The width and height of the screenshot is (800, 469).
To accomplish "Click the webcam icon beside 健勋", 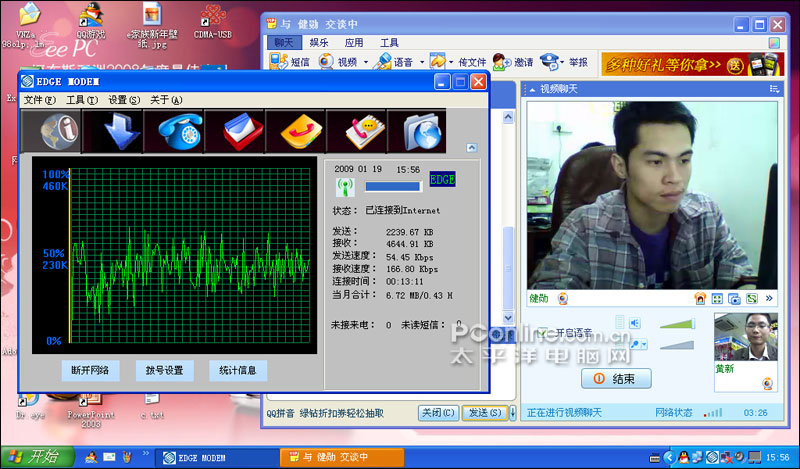I will click(562, 299).
